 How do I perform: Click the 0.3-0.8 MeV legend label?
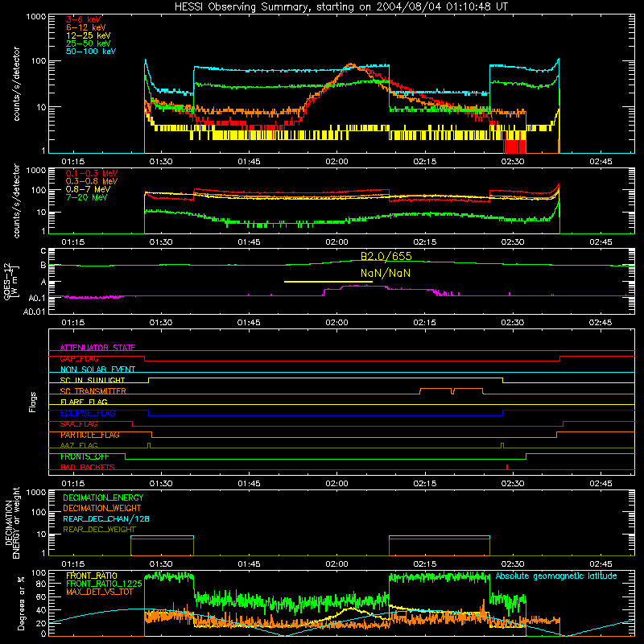[x=92, y=181]
